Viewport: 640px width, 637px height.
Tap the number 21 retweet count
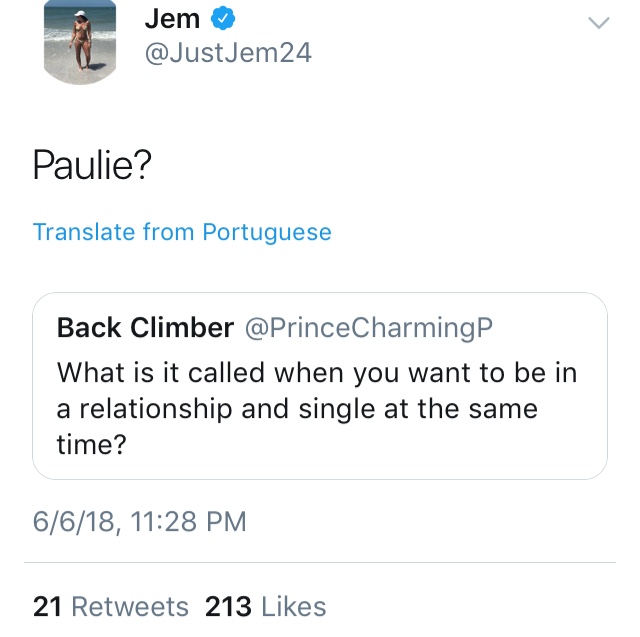pos(47,606)
